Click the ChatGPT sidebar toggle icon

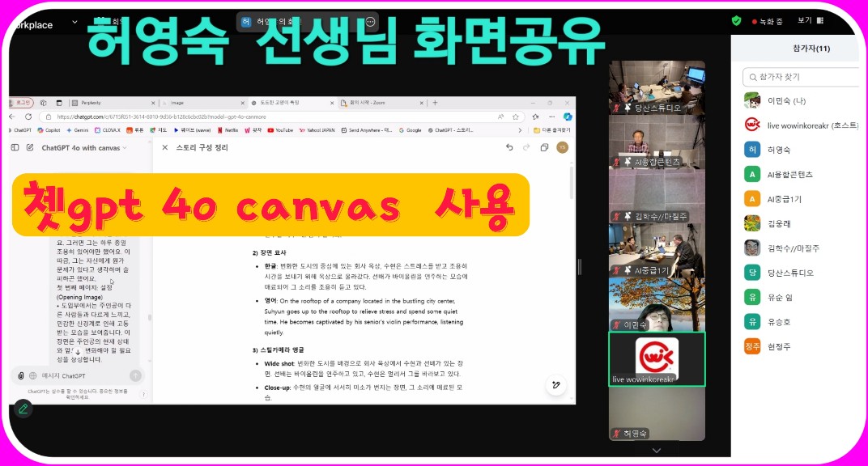(x=15, y=147)
